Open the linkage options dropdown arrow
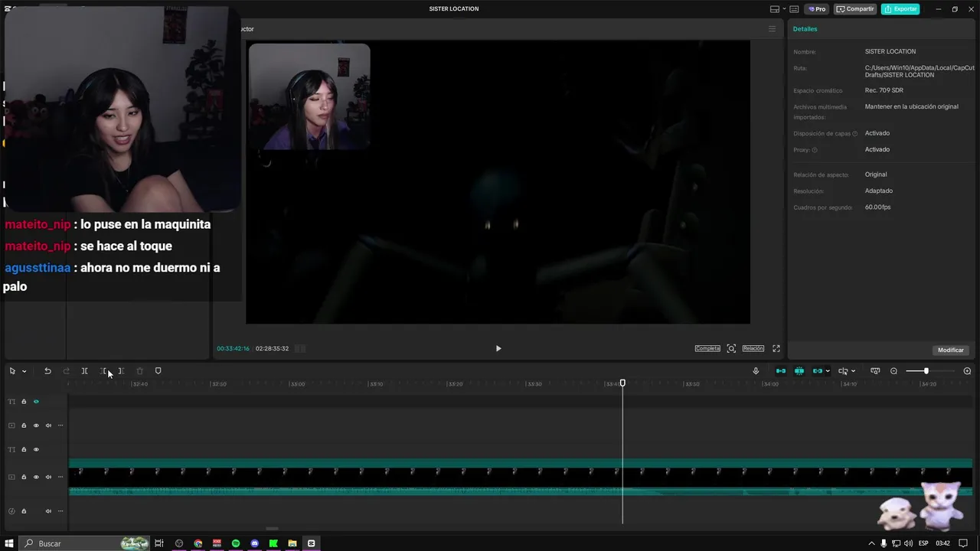 tap(828, 371)
